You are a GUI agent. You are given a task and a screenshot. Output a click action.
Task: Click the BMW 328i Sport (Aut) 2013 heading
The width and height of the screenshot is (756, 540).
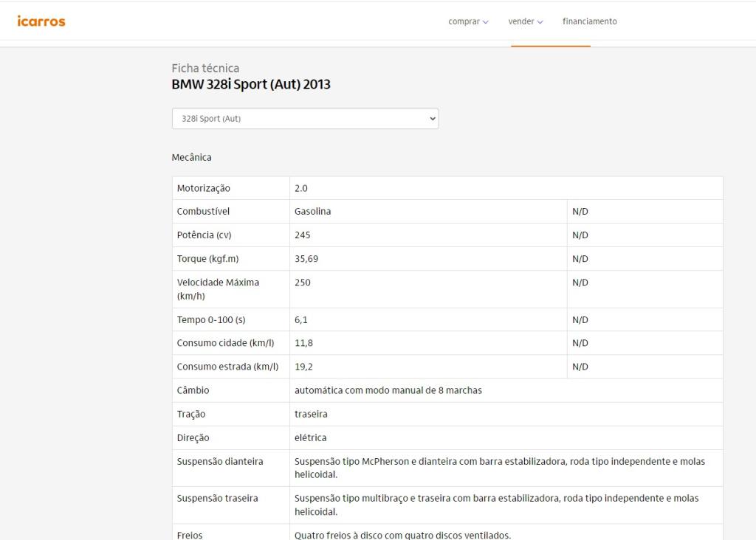251,85
